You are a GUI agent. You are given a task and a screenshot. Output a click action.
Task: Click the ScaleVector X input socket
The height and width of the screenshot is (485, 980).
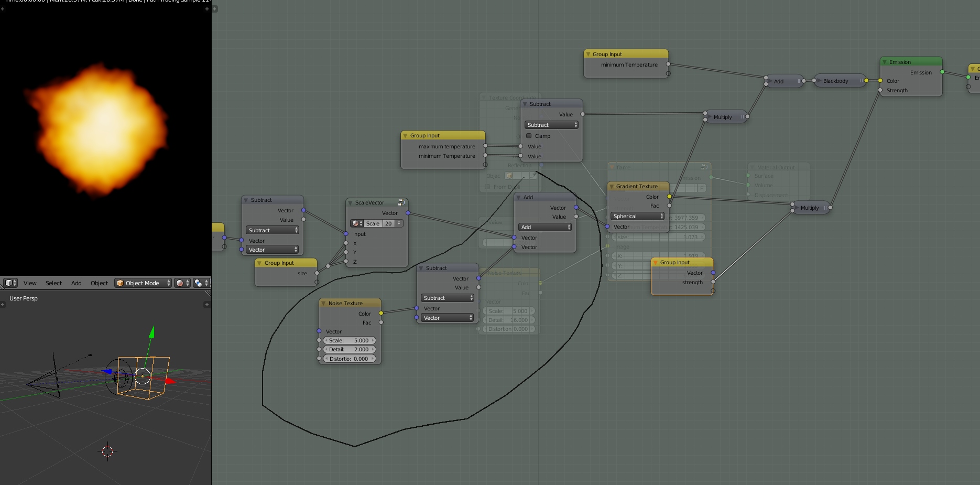click(346, 243)
